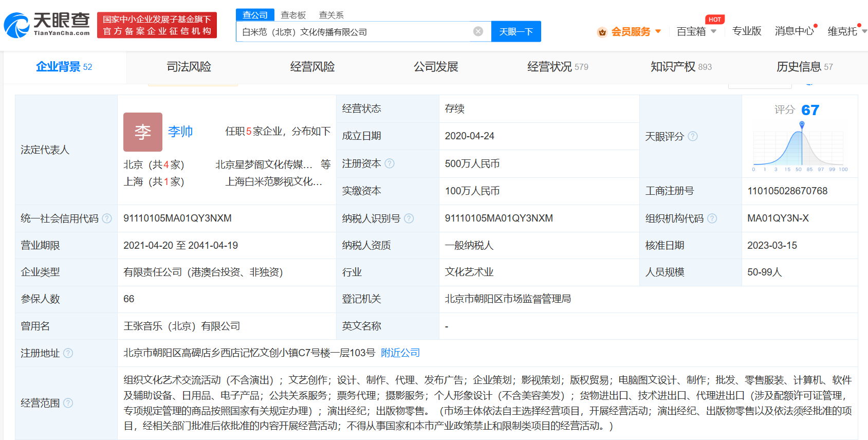Click the approval date 2023-03-15
Viewport: 868px width, 440px height.
(772, 246)
